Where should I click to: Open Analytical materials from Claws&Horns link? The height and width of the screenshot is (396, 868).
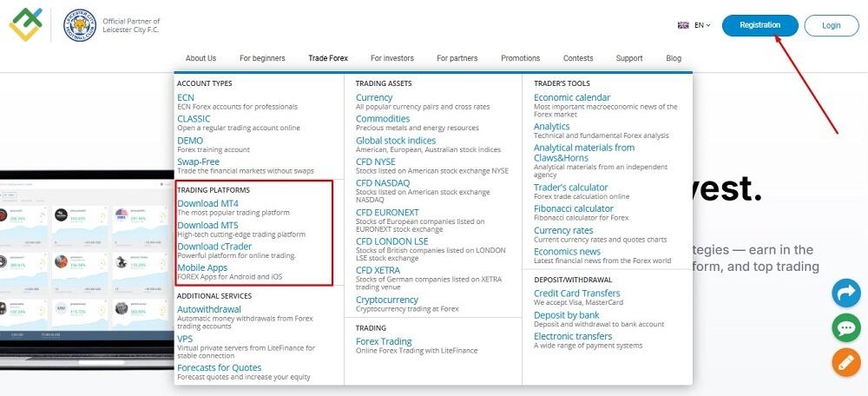pos(584,153)
